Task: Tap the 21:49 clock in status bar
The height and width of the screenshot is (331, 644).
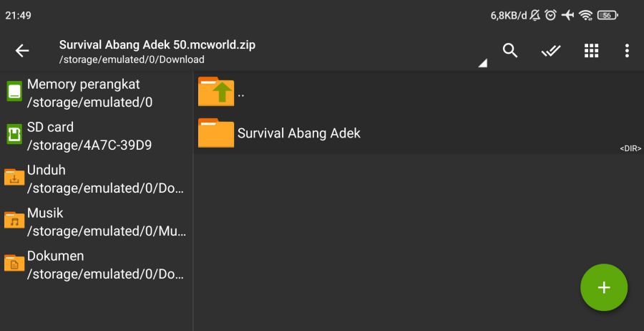Action: coord(18,16)
